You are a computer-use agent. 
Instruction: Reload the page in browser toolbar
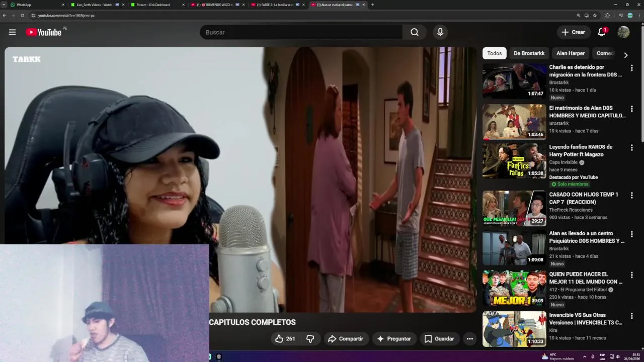[22, 16]
